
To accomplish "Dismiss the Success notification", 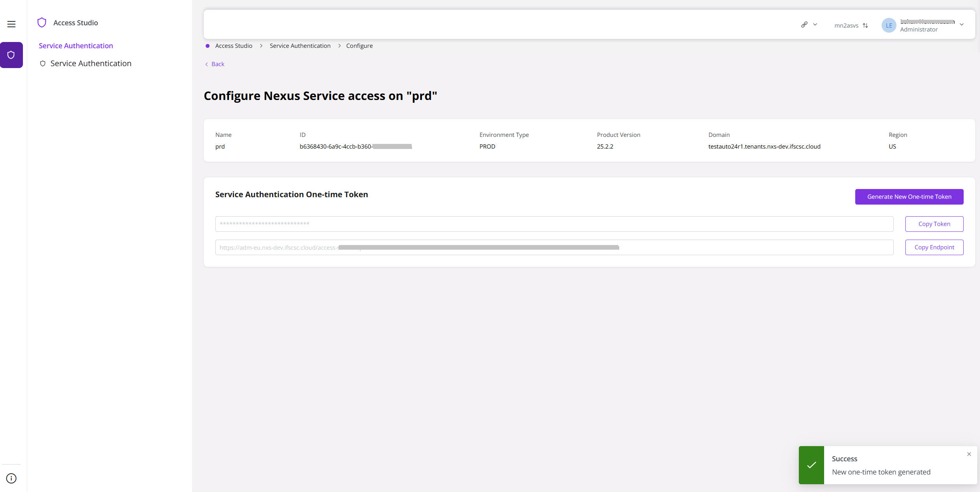I will (x=969, y=454).
